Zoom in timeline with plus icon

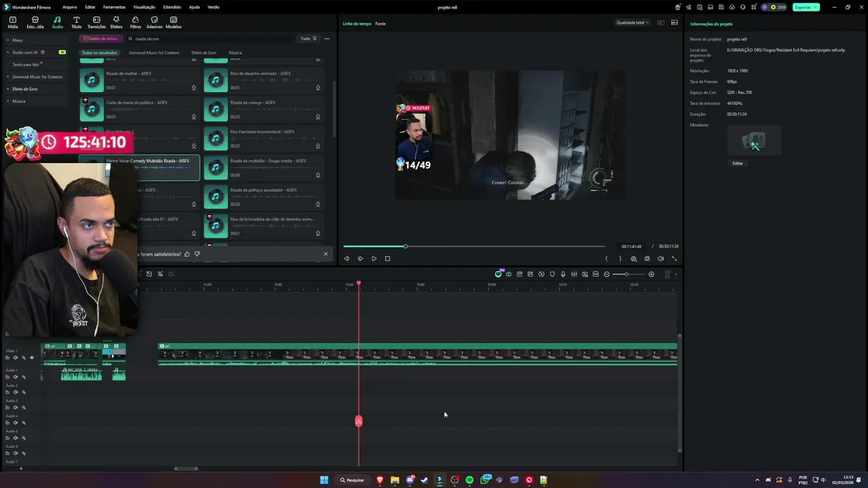tap(651, 274)
